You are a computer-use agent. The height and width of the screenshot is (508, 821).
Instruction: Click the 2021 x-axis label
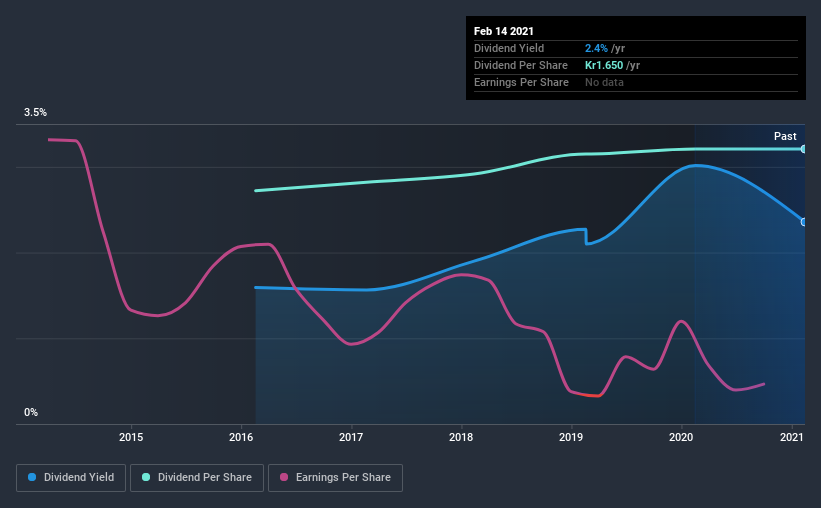(791, 437)
